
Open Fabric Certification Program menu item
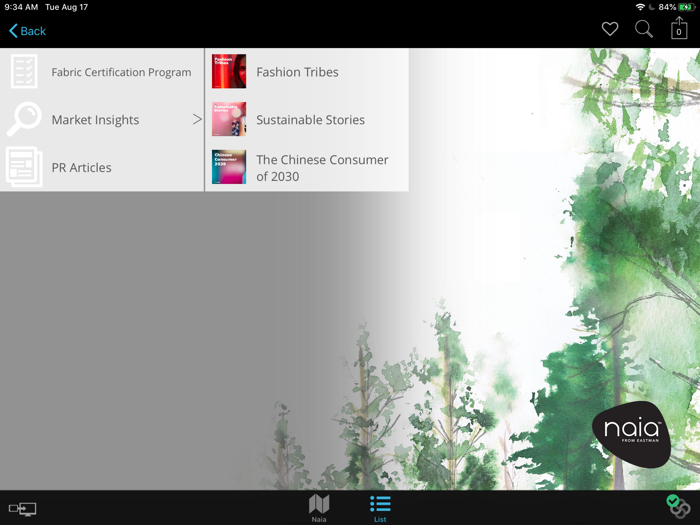tap(102, 72)
